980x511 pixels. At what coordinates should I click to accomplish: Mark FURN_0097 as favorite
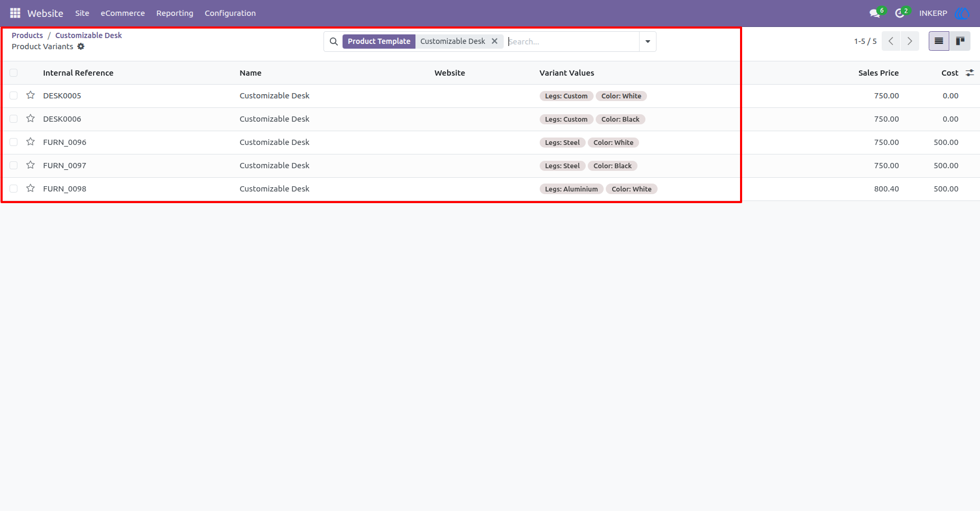(31, 165)
